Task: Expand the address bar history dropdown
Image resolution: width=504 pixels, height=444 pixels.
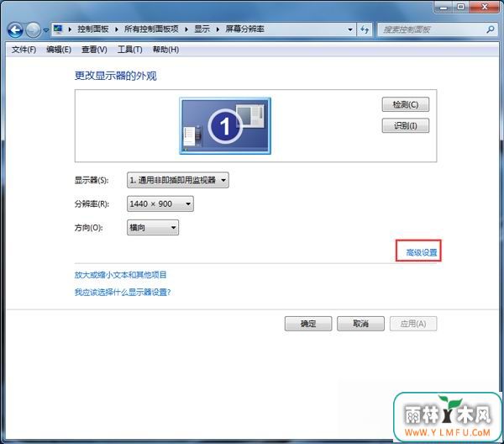Action: 350,29
